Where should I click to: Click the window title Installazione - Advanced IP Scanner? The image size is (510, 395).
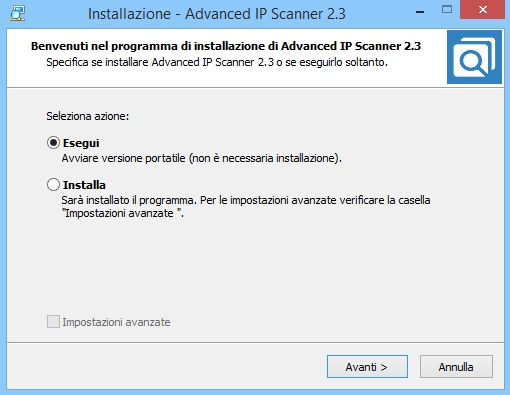(x=217, y=14)
